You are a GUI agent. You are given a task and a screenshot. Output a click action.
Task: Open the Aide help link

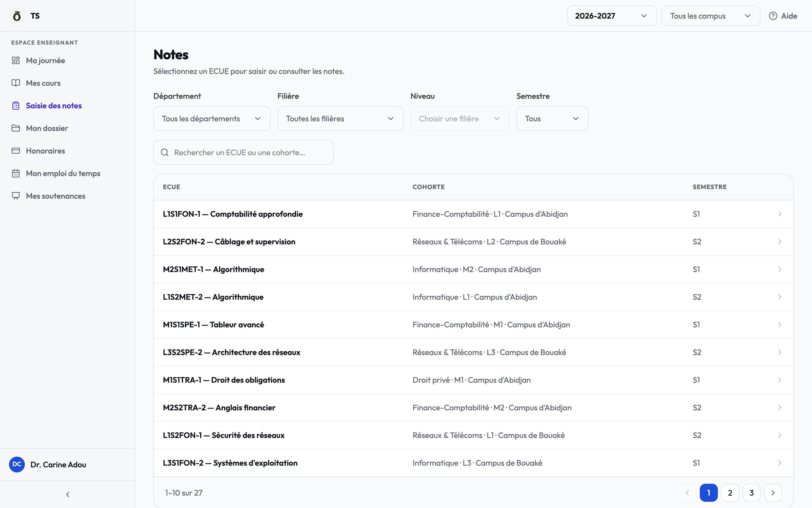pos(783,16)
